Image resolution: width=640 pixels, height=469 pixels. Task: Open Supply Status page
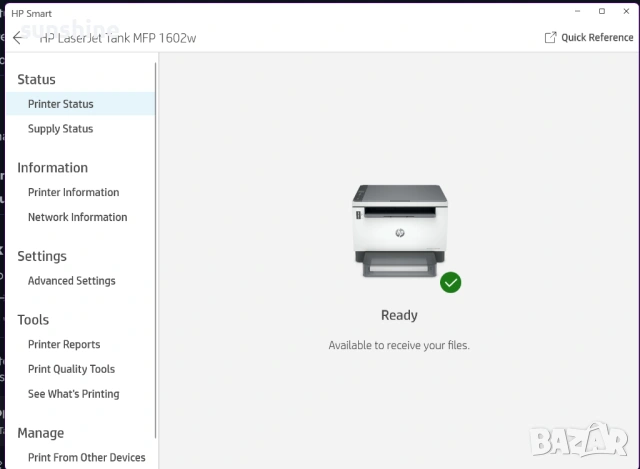coord(61,129)
